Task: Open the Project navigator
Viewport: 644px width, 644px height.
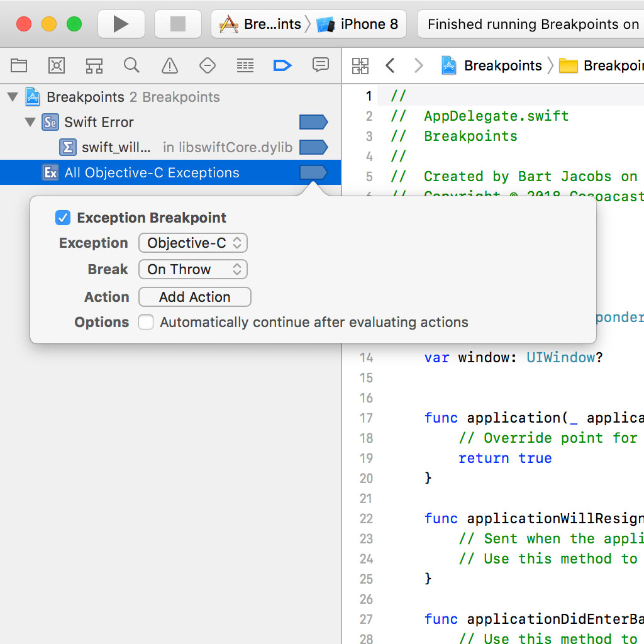Action: coord(19,65)
